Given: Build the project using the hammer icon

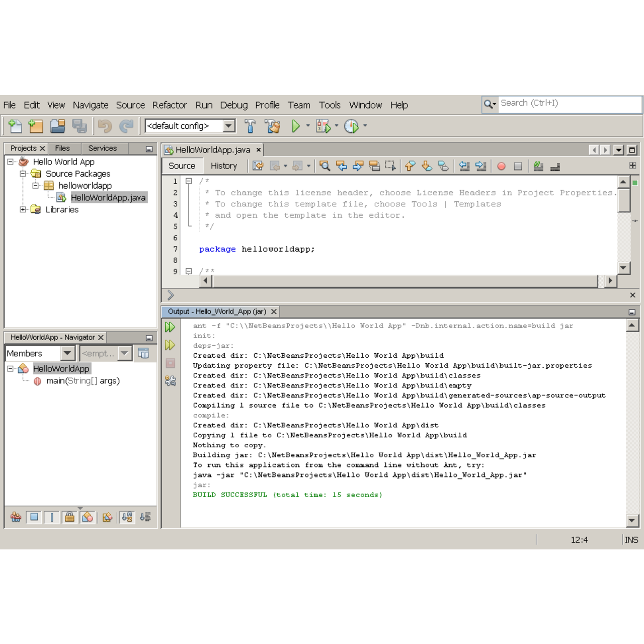Looking at the screenshot, I should coord(249,126).
